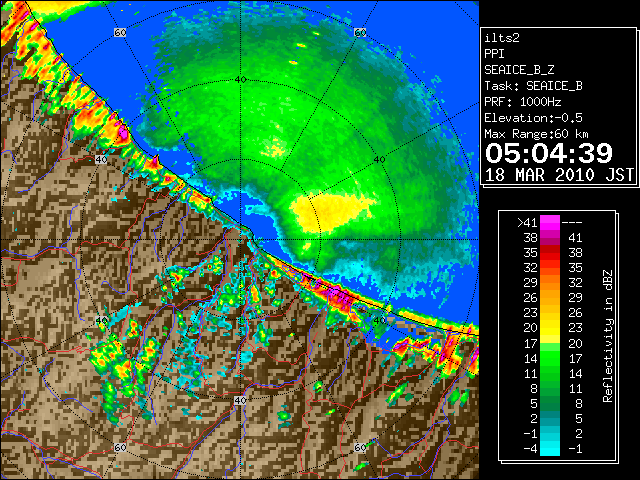The height and width of the screenshot is (480, 640).
Task: Click the 60 km ring label in the southwest
Action: tap(120, 447)
